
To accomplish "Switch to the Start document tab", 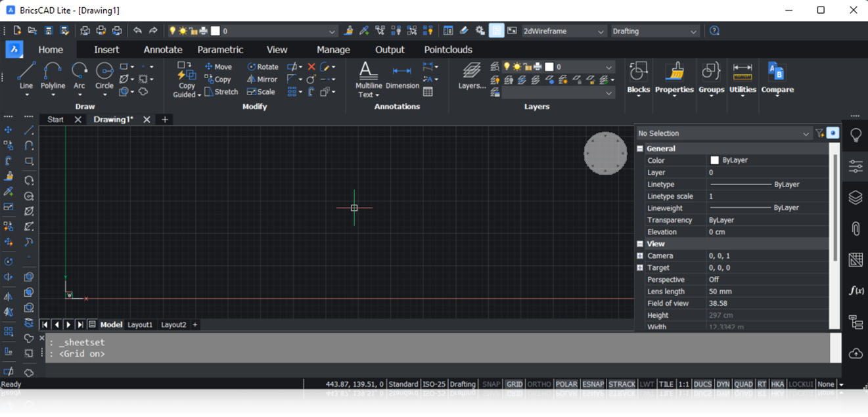I will [56, 120].
